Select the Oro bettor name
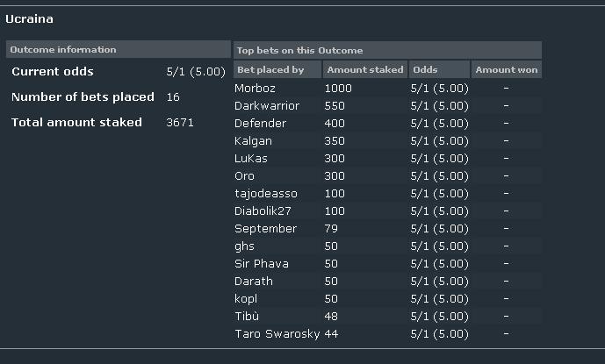This screenshot has width=605, height=364. point(244,176)
